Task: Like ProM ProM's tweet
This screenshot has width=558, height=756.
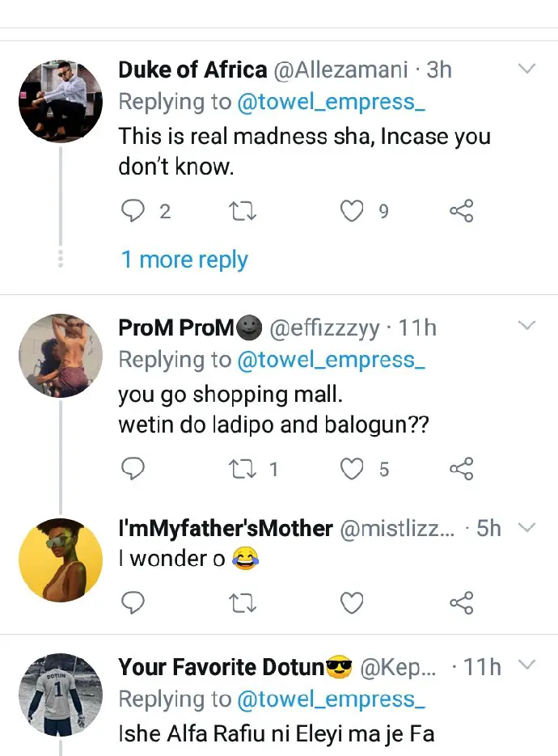Action: (x=352, y=469)
